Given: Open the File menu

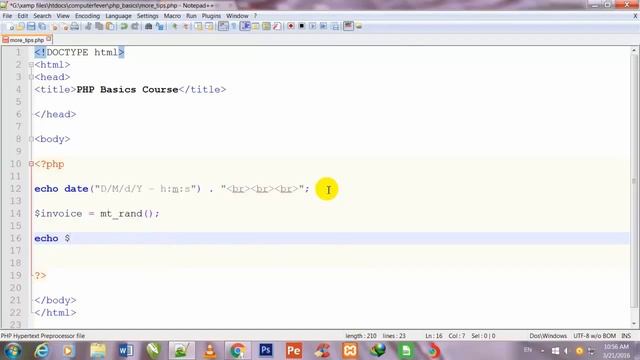Looking at the screenshot, I should pyautogui.click(x=7, y=16).
